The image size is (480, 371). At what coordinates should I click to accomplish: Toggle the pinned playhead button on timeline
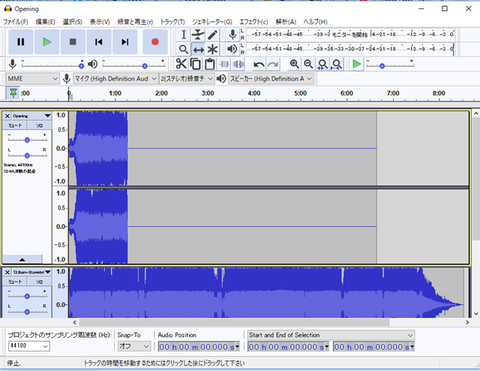[13, 93]
